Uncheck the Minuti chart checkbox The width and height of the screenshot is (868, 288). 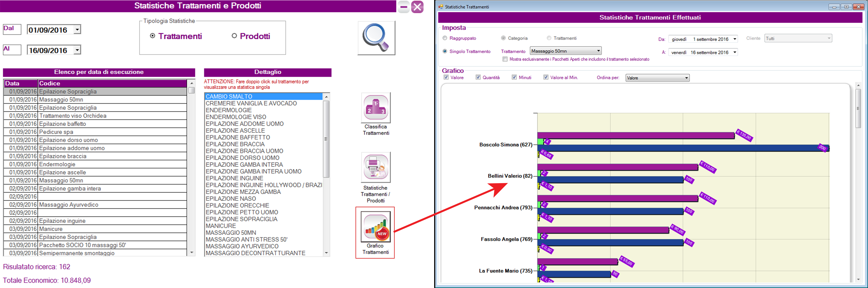(514, 77)
